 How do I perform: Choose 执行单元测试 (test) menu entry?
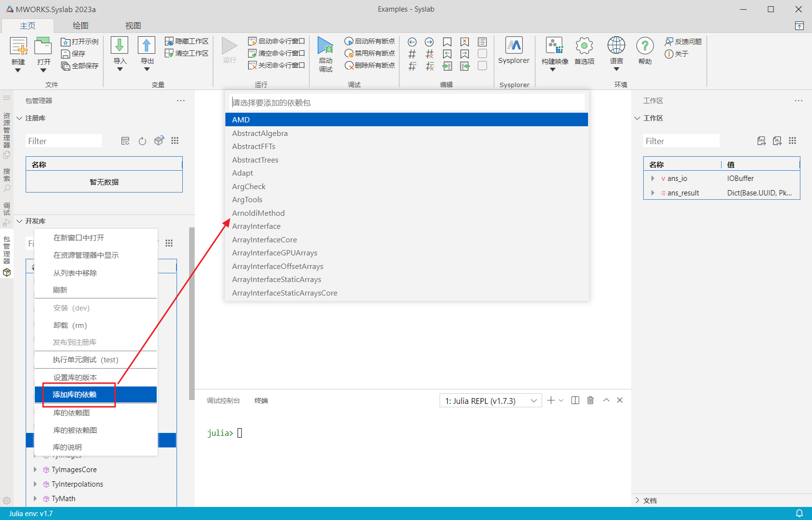click(86, 360)
